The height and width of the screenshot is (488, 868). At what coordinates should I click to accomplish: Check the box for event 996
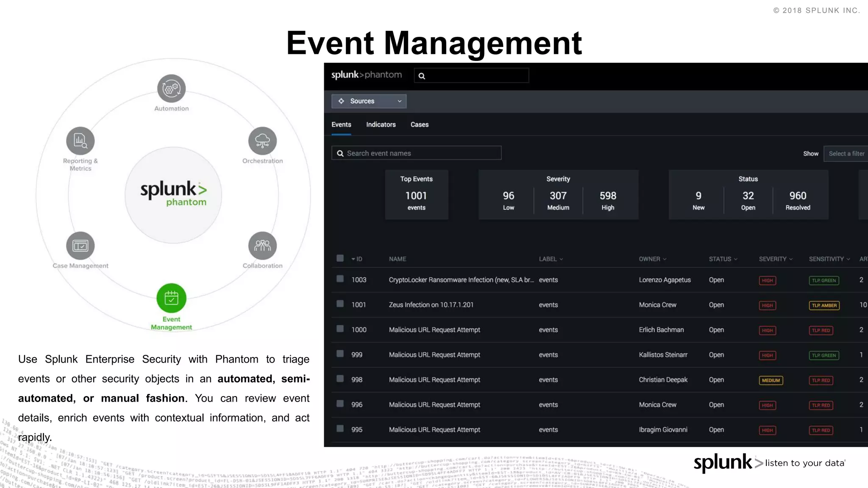click(x=340, y=404)
